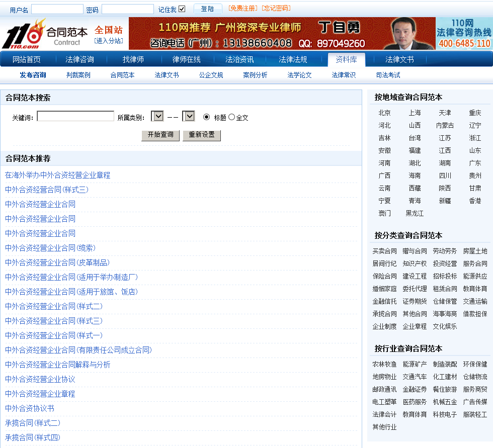Select the 资料库 tab
493x448 pixels.
[x=346, y=60]
